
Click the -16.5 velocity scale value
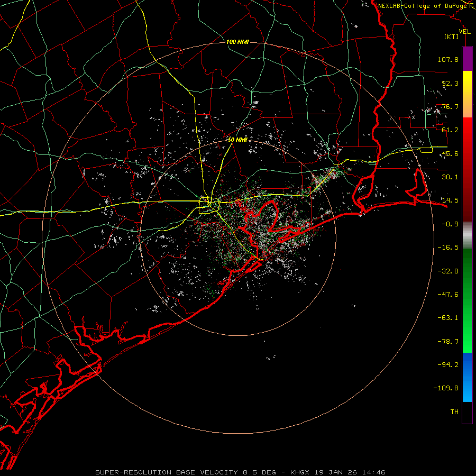448,248
